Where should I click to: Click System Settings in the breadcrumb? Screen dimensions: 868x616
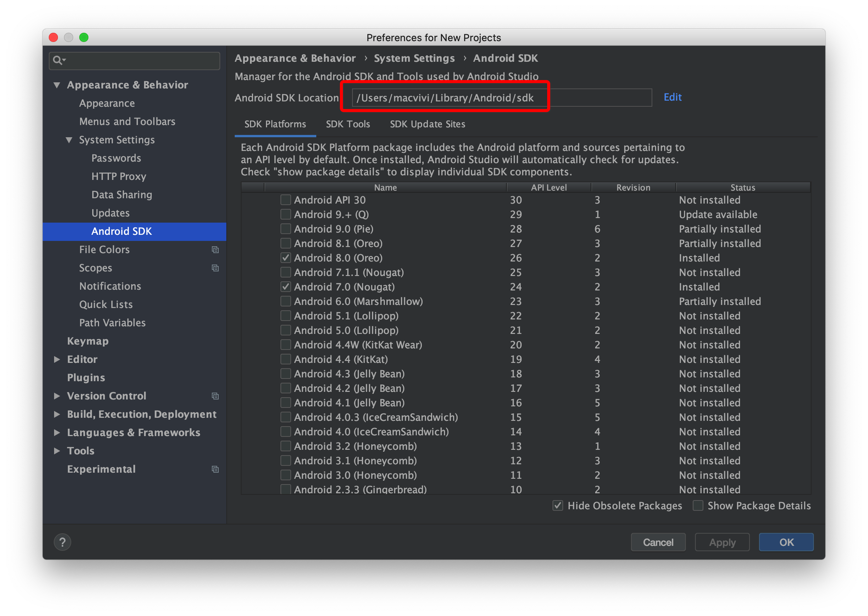coord(414,58)
